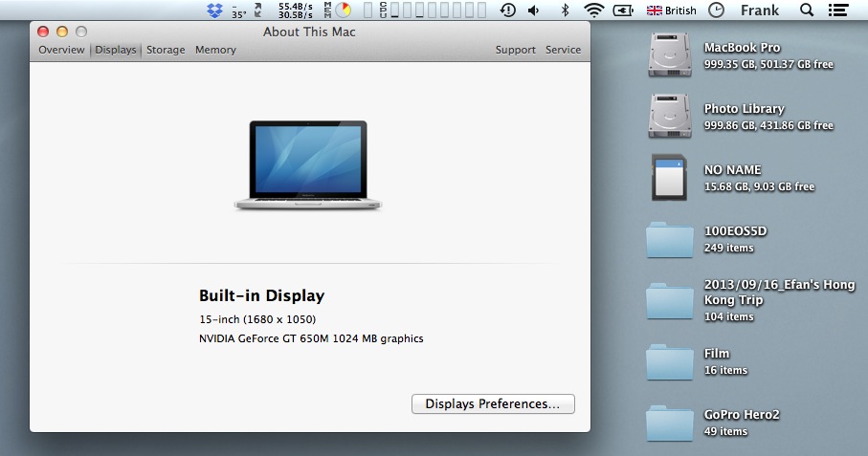Viewport: 868px width, 456px height.
Task: Click the "104 items" label
Action: coord(728,316)
